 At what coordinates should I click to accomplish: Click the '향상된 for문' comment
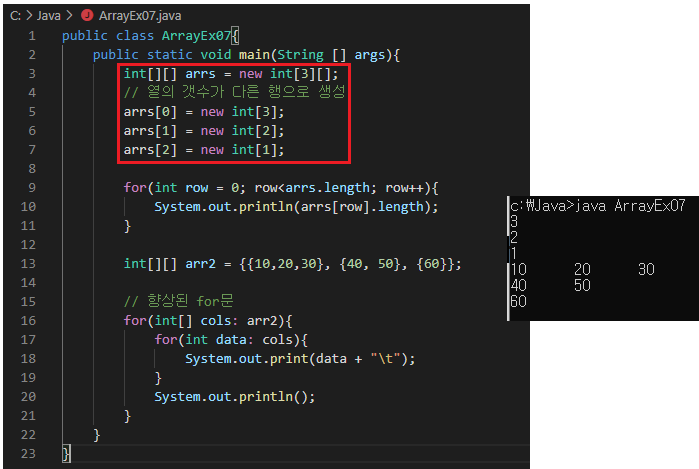point(178,301)
